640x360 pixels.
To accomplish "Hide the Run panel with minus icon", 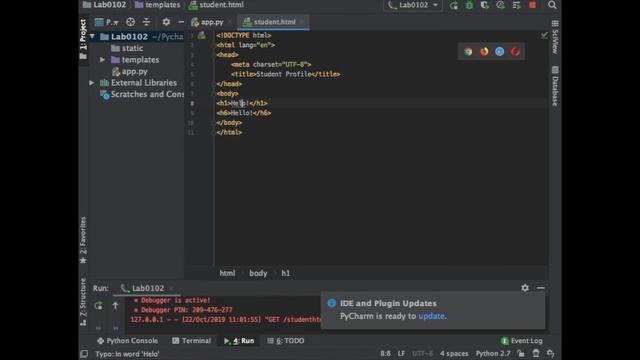I will point(541,288).
